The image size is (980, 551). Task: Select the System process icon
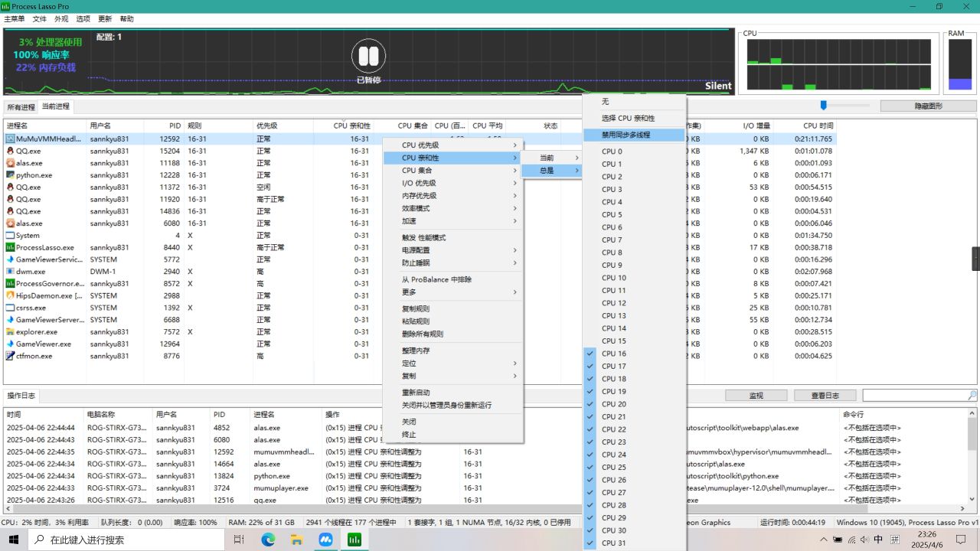coord(11,236)
